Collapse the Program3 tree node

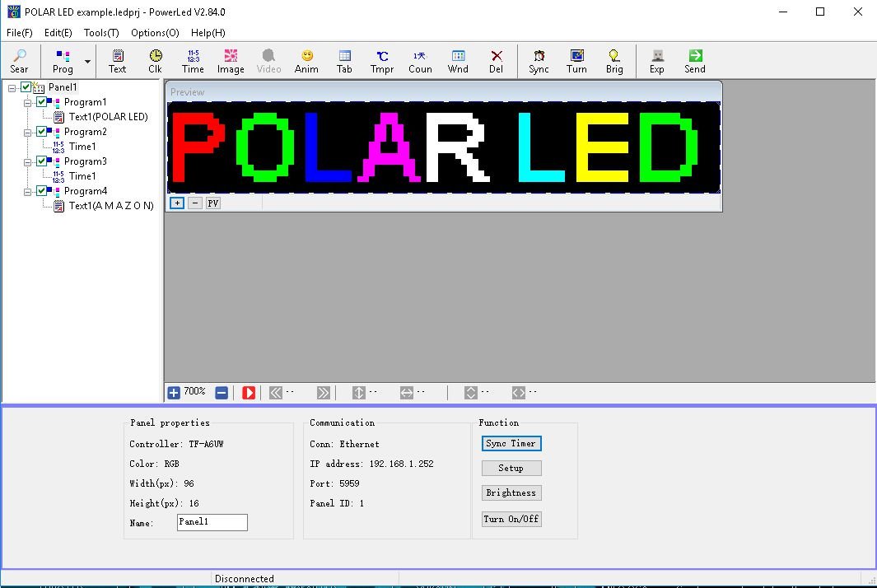27,161
